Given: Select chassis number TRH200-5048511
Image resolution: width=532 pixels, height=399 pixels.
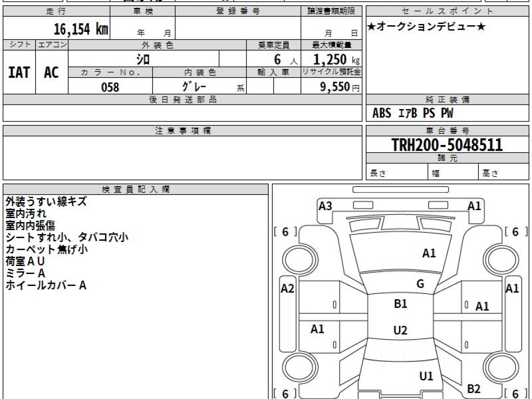Looking at the screenshot, I should tap(447, 145).
